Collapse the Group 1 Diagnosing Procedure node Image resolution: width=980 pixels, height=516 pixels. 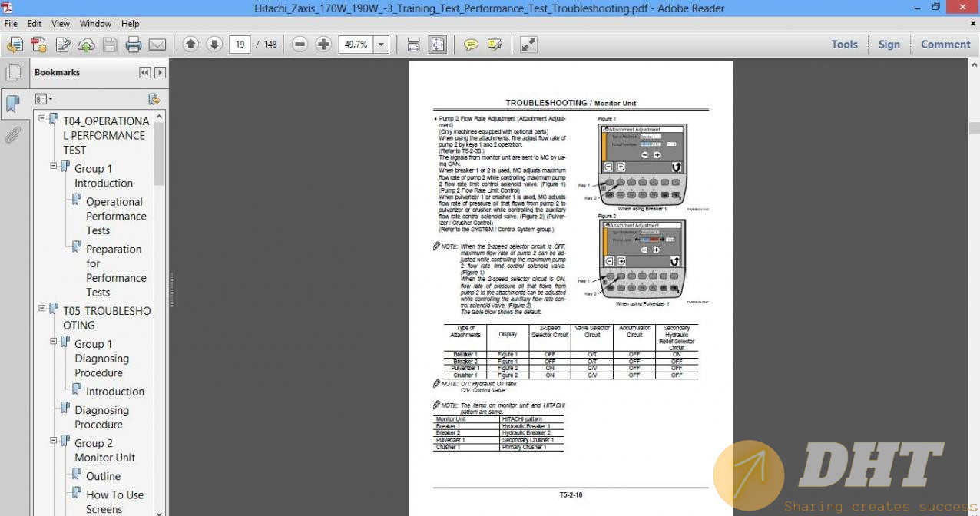click(x=54, y=342)
